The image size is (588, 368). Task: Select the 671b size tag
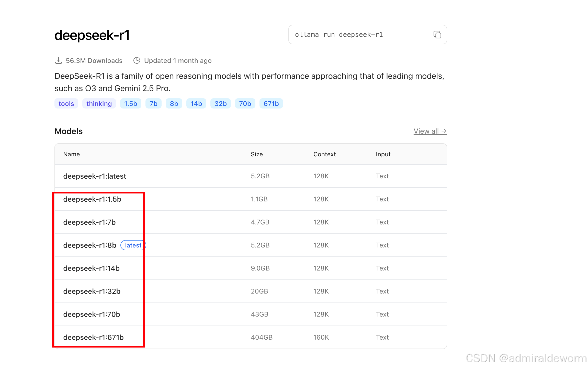point(271,104)
